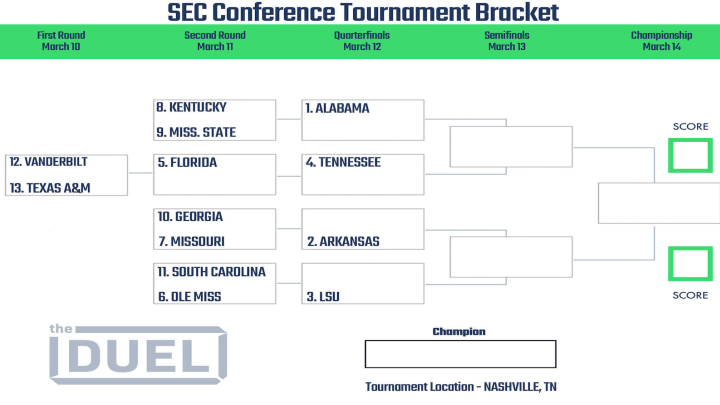This screenshot has height=405, width=720.
Task: Select 1. Alabama quarterfinal slot
Action: [x=363, y=120]
